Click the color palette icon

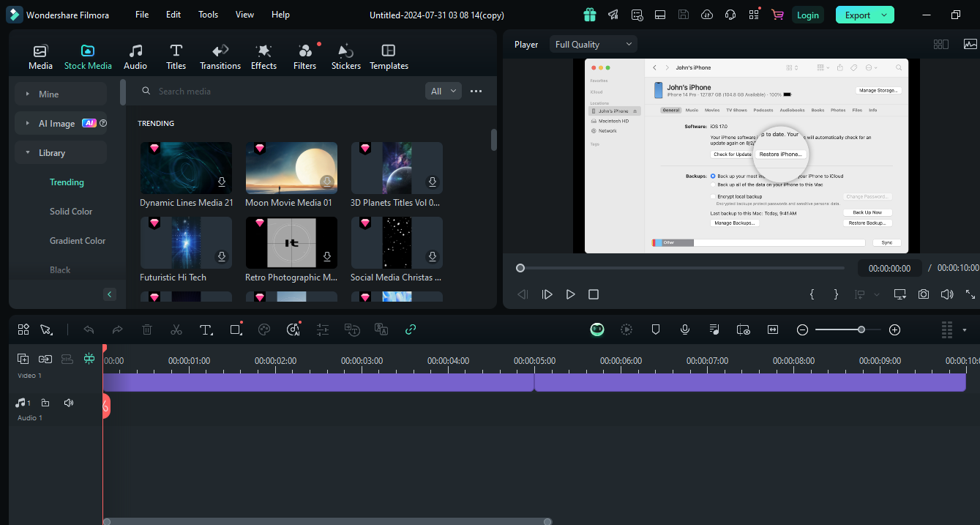coord(264,329)
